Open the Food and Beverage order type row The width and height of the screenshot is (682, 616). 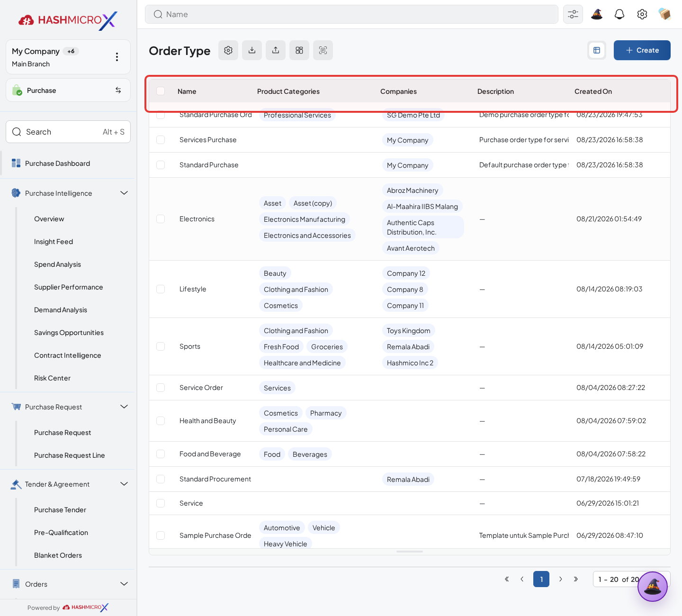[x=410, y=454]
